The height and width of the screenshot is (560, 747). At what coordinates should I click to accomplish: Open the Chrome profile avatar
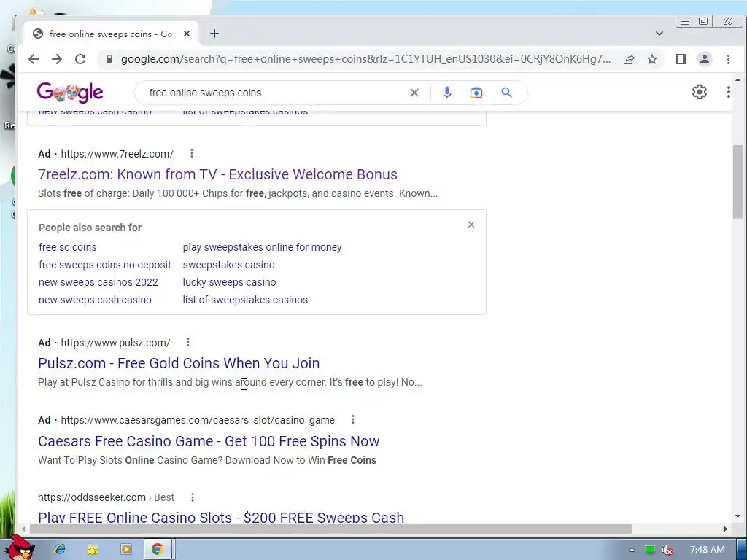(704, 59)
